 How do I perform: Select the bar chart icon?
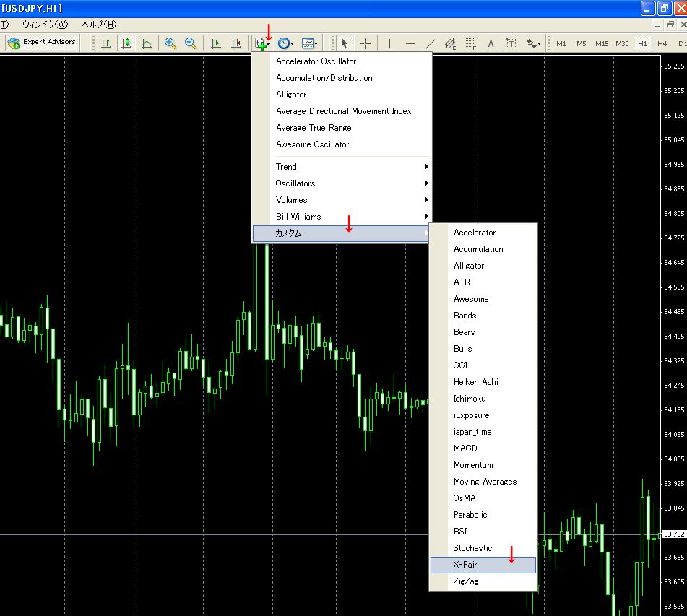pos(106,43)
